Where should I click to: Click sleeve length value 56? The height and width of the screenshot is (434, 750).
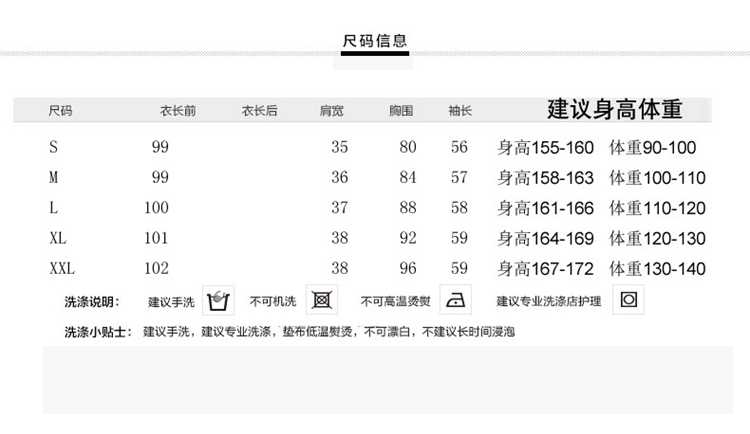click(x=459, y=147)
